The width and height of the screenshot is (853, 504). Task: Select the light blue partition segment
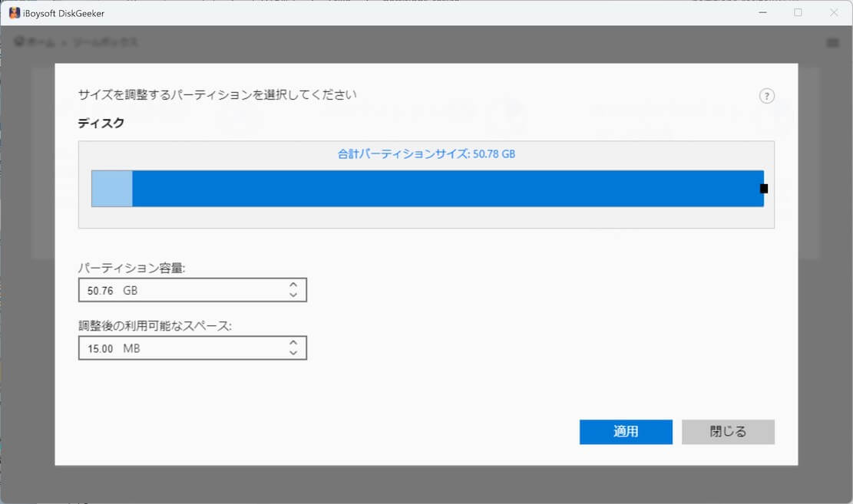click(x=111, y=189)
